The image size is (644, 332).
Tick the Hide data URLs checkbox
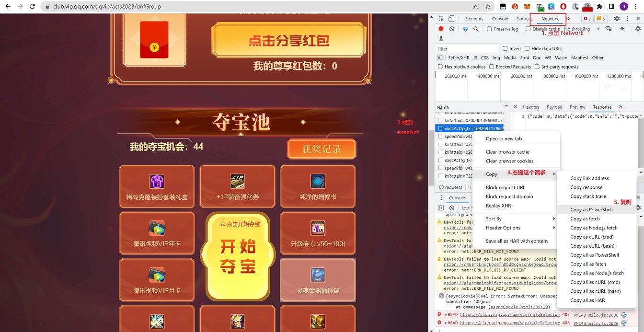click(527, 48)
